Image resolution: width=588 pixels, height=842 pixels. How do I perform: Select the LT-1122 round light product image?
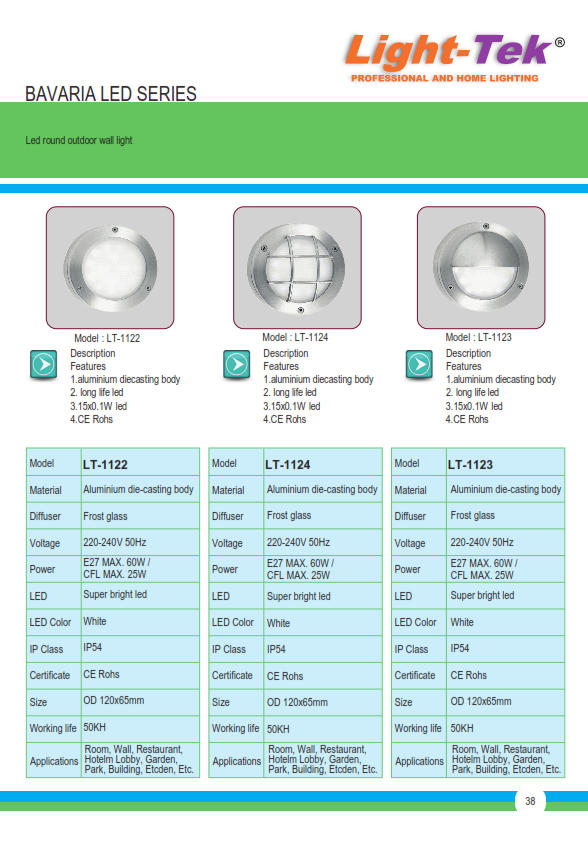point(110,267)
